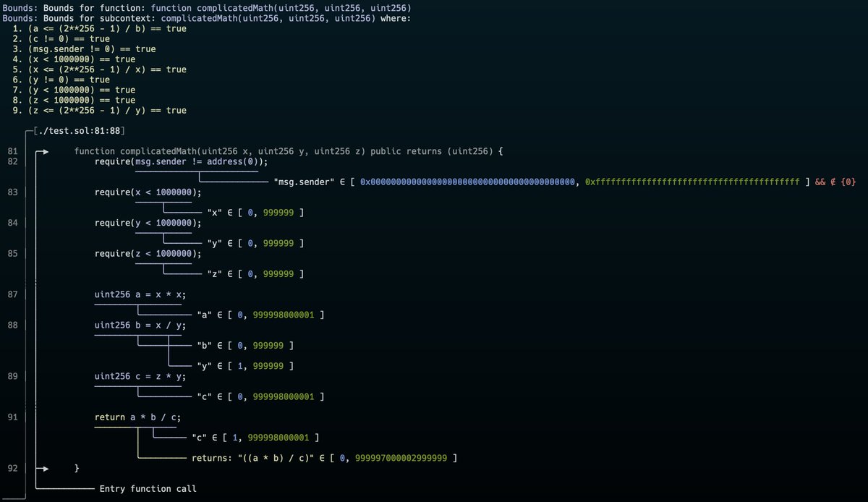Click line number 84 in the gutter

pyautogui.click(x=12, y=223)
